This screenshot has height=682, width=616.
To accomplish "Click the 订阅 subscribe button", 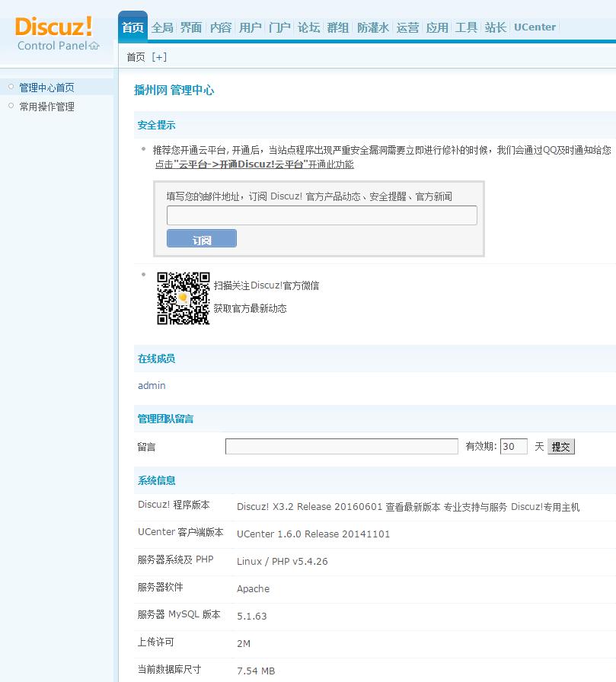I will [201, 237].
